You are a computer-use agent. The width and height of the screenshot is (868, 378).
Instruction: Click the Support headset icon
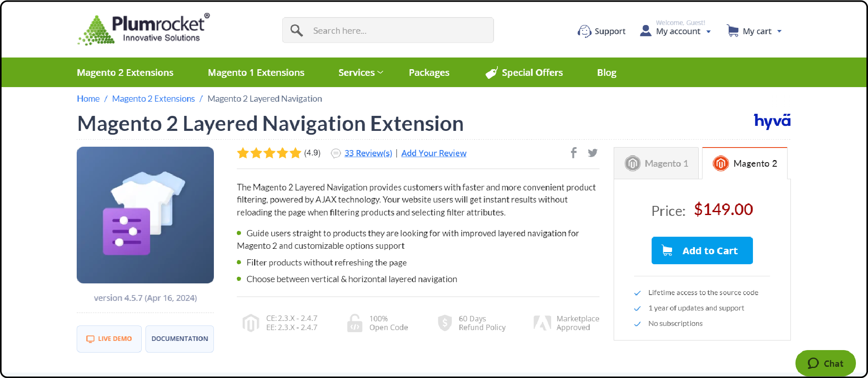pos(585,31)
